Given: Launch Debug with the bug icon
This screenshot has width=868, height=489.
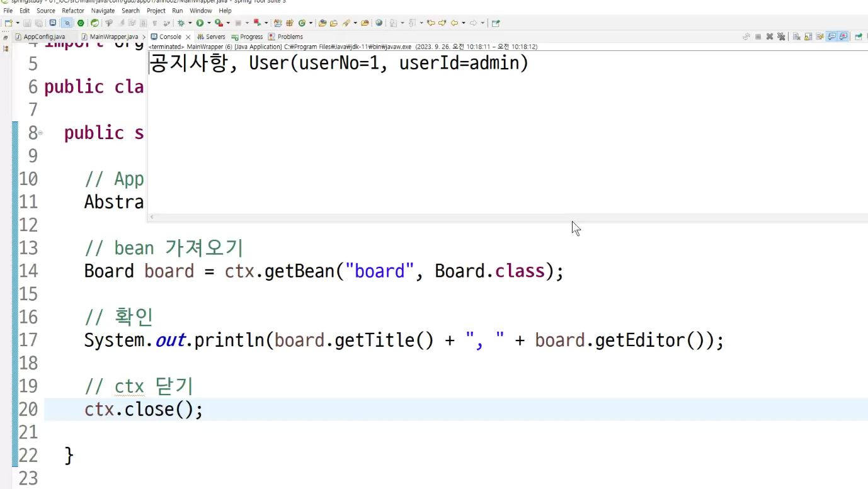Looking at the screenshot, I should pyautogui.click(x=181, y=23).
